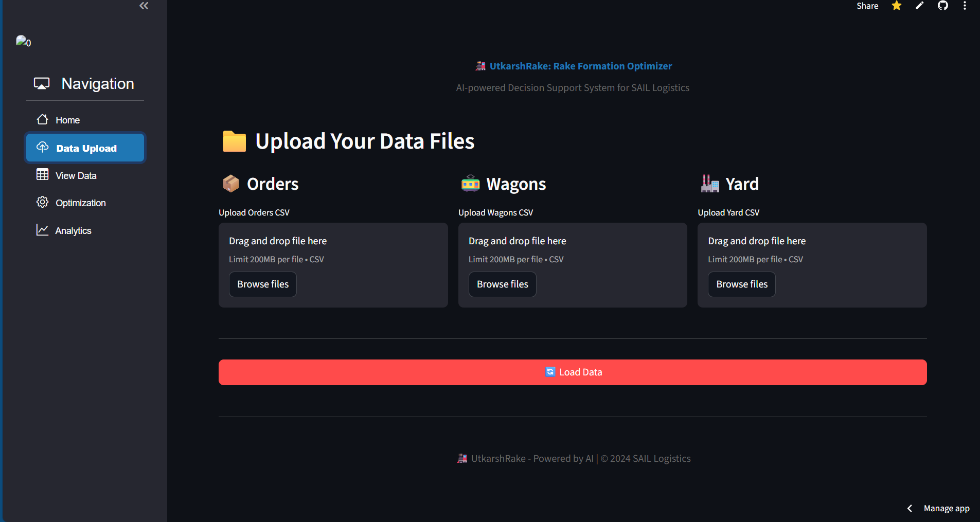Click the chevron beside Manage app
This screenshot has width=980, height=522.
[x=910, y=508]
